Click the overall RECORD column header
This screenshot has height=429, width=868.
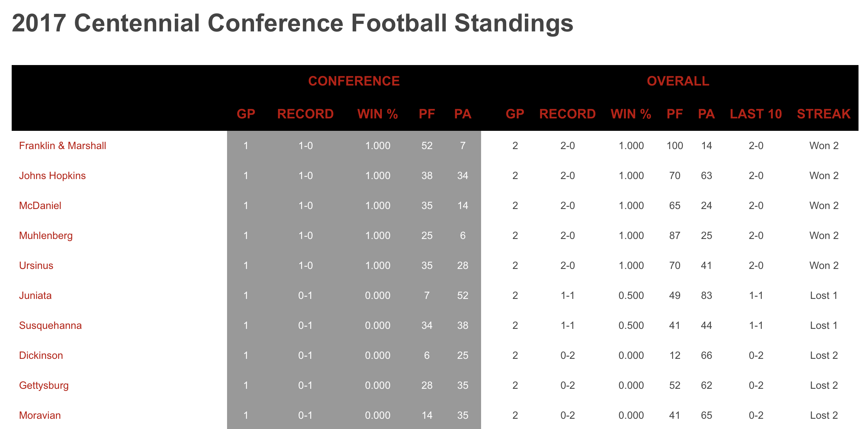click(x=568, y=114)
